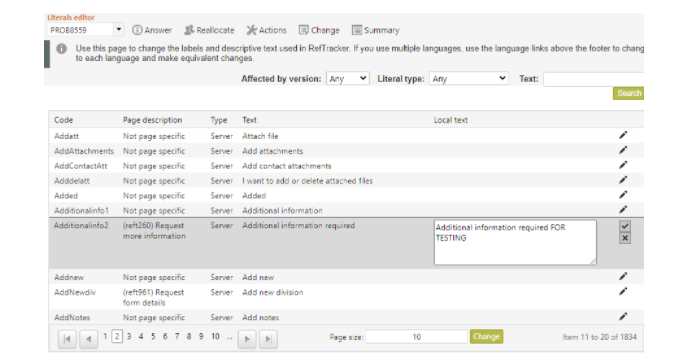This screenshot has width=688, height=362.
Task: Go to page 8
Action: (189, 336)
